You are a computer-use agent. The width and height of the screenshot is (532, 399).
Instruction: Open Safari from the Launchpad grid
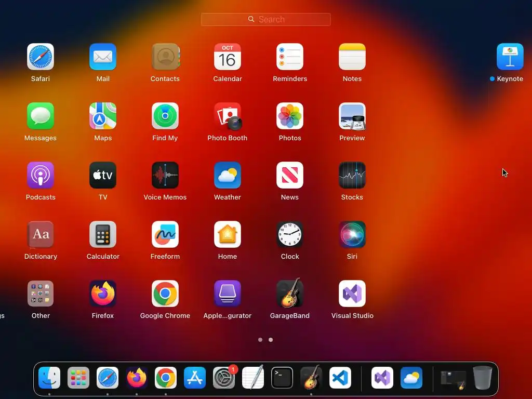click(41, 57)
